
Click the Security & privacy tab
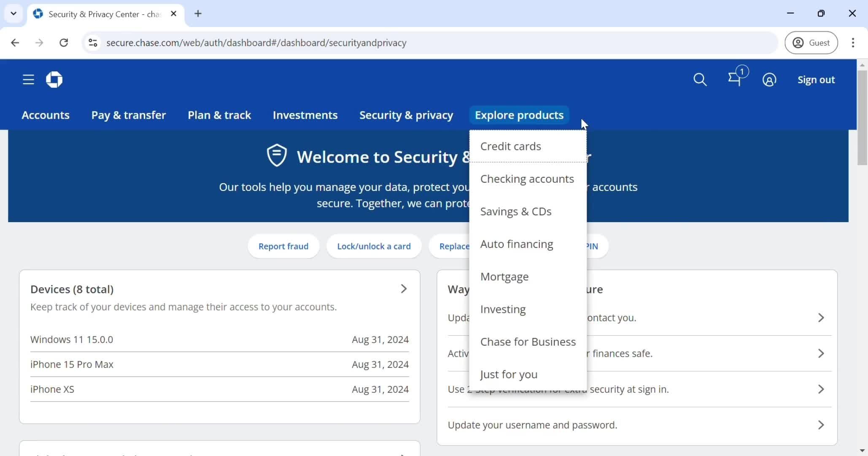[406, 115]
